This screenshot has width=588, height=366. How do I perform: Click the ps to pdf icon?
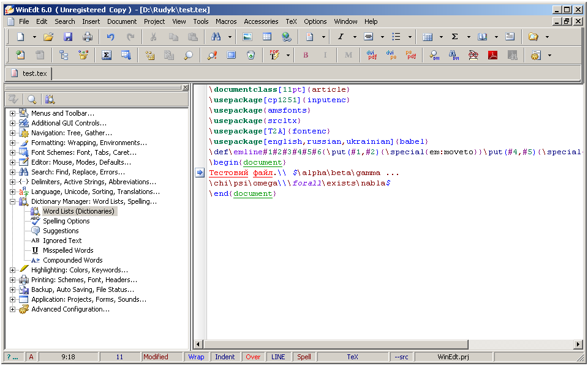[x=411, y=55]
